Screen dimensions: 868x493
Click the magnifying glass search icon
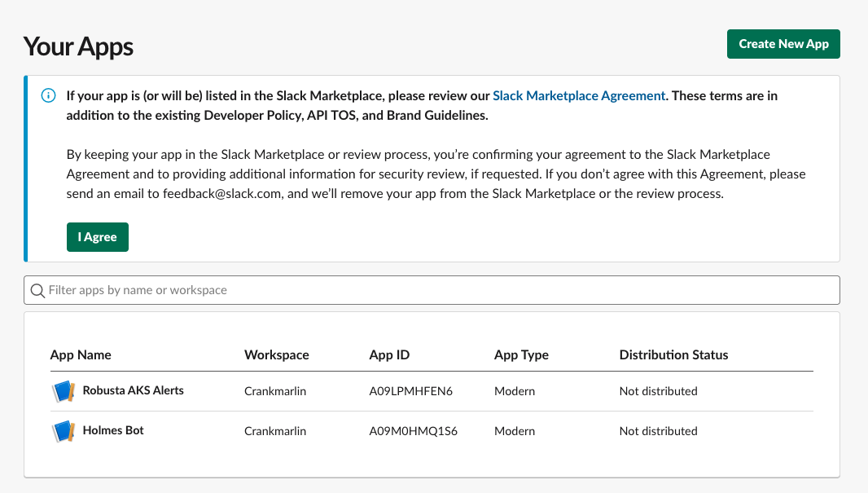coord(37,291)
